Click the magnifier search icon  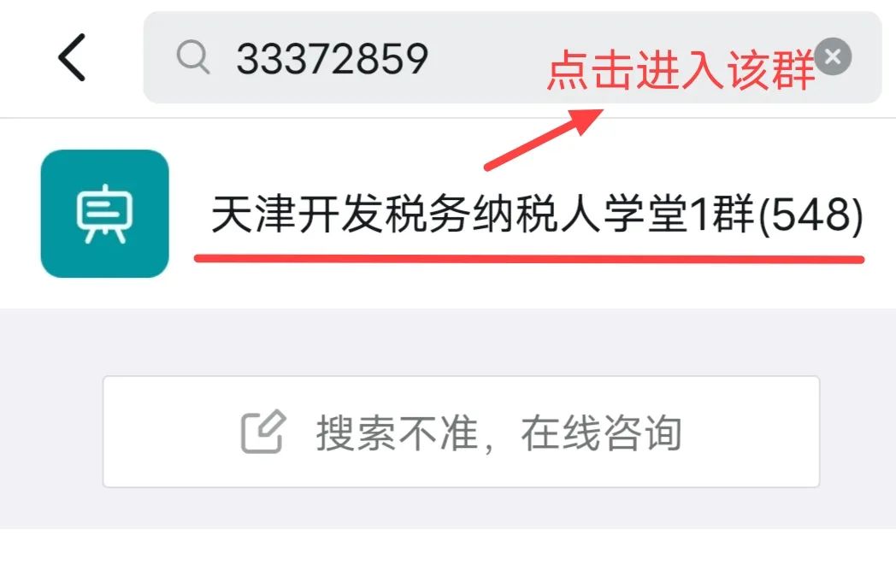pos(193,58)
